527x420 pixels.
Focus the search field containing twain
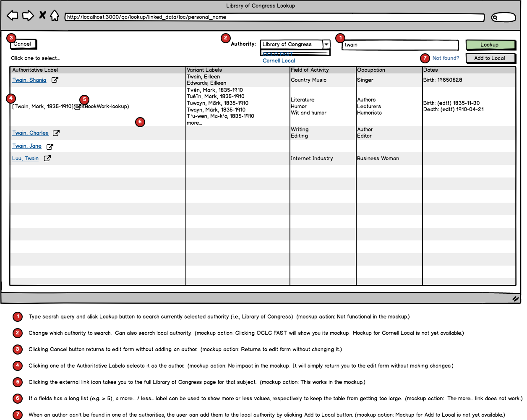click(x=400, y=45)
